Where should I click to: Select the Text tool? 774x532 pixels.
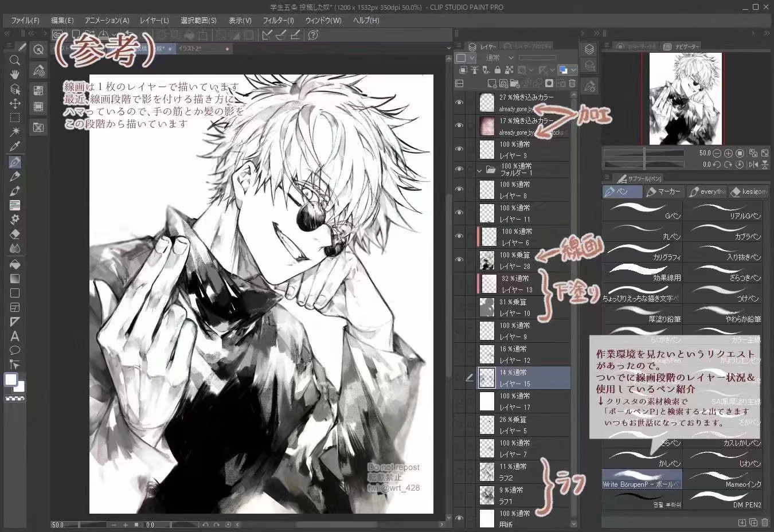coord(15,336)
